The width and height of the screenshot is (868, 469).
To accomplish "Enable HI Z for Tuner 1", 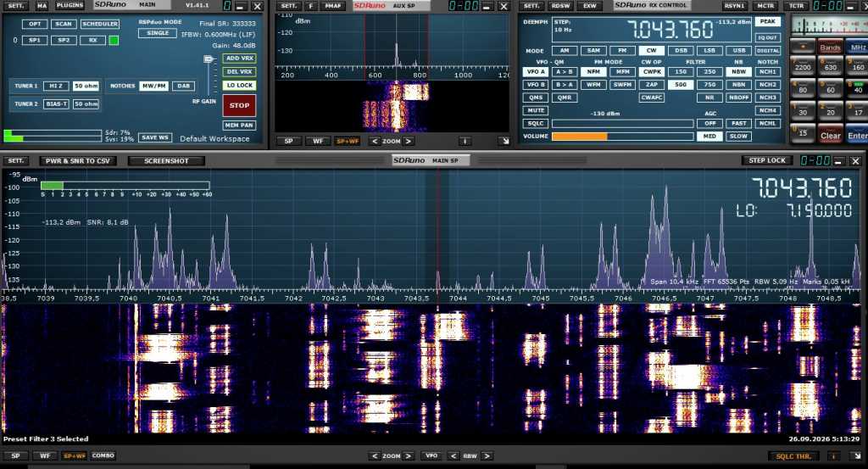I will pyautogui.click(x=56, y=86).
